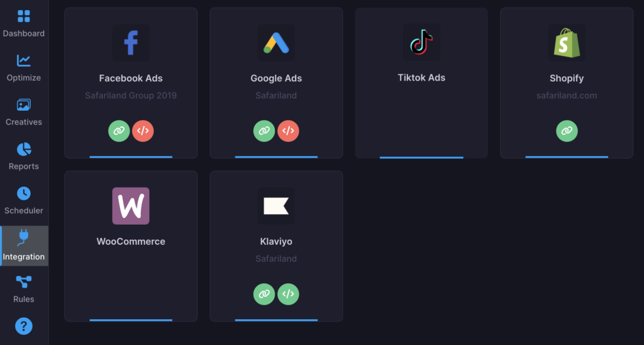Click Facebook Ads green link icon
Viewport: 644px width, 345px height.
point(119,131)
